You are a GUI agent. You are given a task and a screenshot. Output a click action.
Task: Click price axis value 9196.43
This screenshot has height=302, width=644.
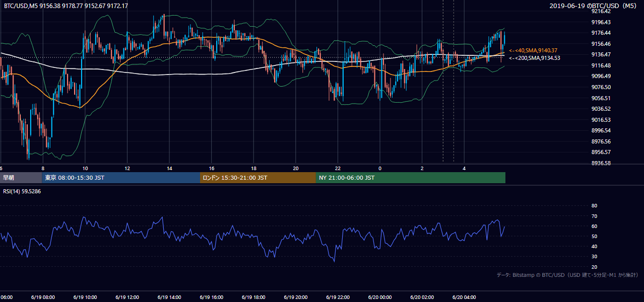point(601,22)
